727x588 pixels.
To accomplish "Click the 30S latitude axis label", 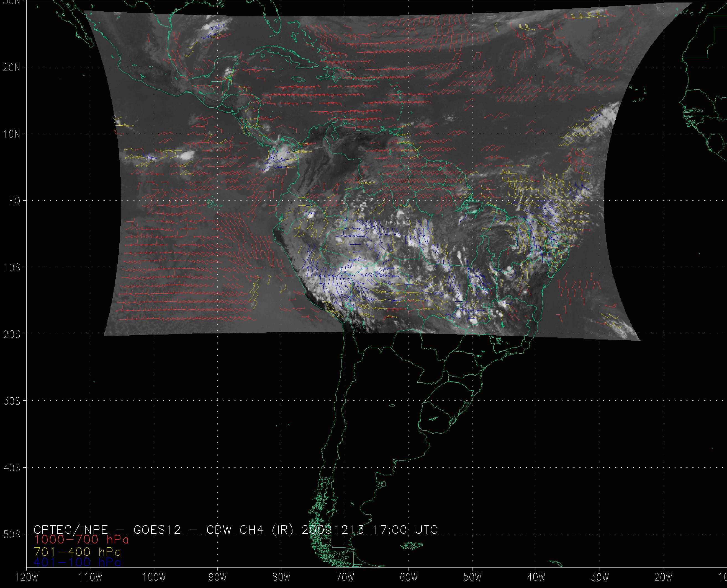I will 12,401.
